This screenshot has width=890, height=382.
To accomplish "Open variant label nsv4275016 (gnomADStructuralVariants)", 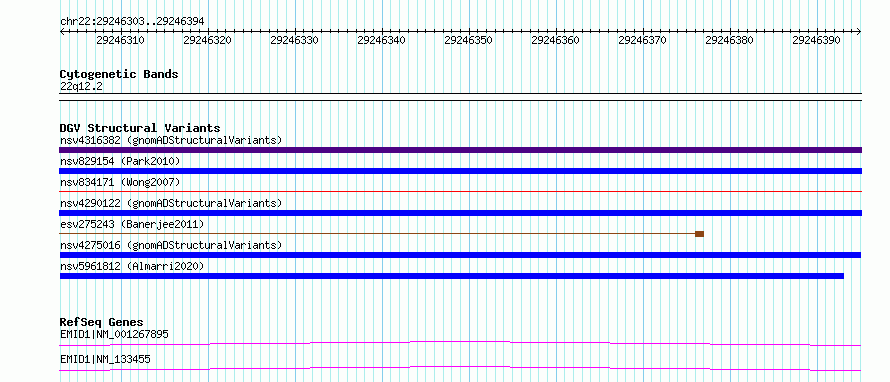I will pos(171,245).
